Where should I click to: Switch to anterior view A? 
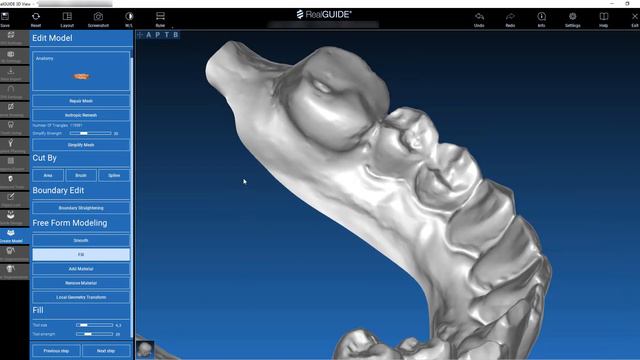point(149,35)
